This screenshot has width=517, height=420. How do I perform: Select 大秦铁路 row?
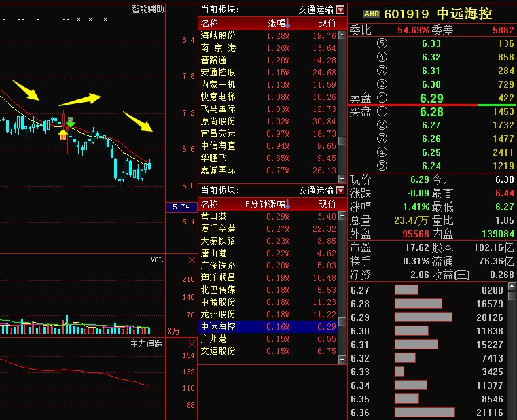268,241
